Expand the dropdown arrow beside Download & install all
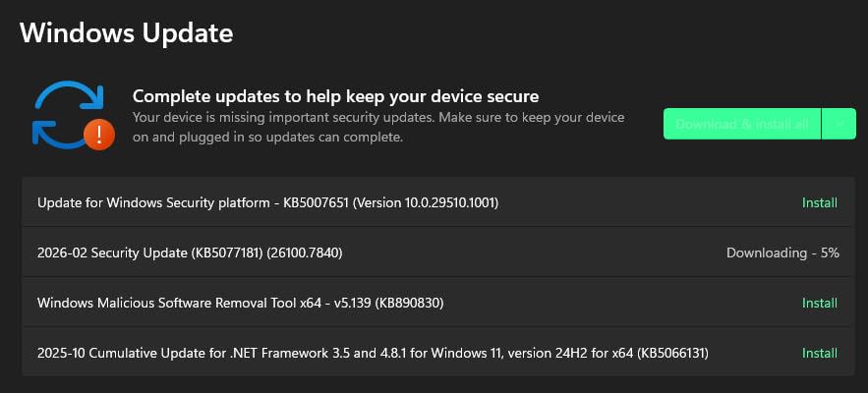 839,124
